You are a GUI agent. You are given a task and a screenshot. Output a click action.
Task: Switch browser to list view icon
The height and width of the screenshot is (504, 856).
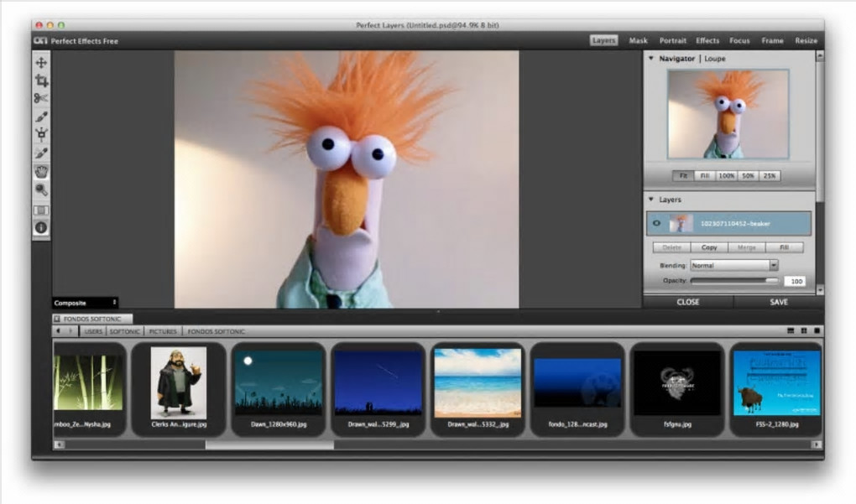pyautogui.click(x=791, y=331)
